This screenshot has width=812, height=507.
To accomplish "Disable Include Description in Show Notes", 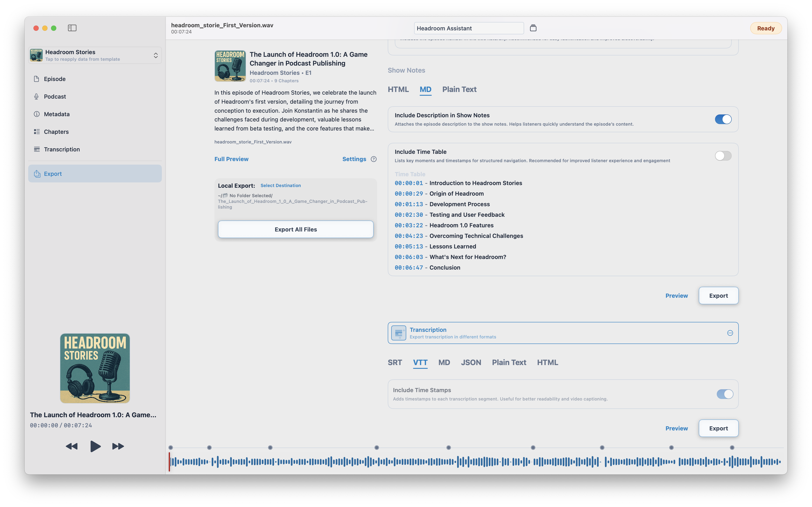I will coord(723,119).
